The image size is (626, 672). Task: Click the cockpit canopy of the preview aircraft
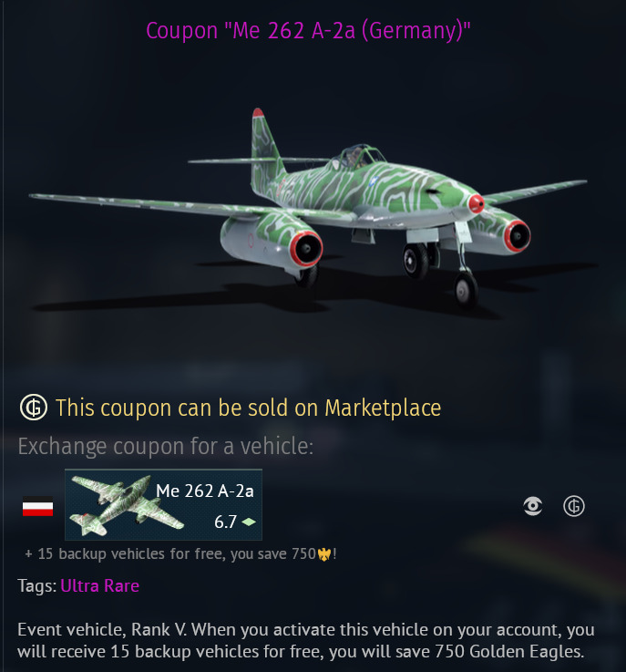[x=356, y=157]
